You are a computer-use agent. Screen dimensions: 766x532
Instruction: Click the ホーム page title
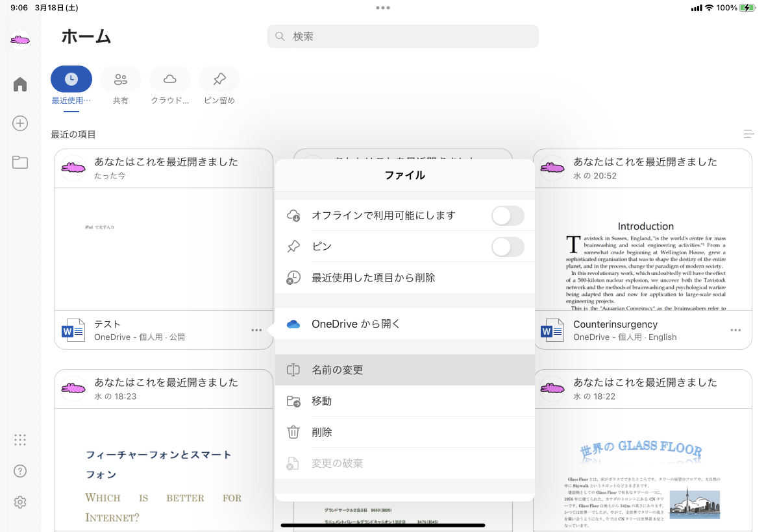tap(86, 36)
